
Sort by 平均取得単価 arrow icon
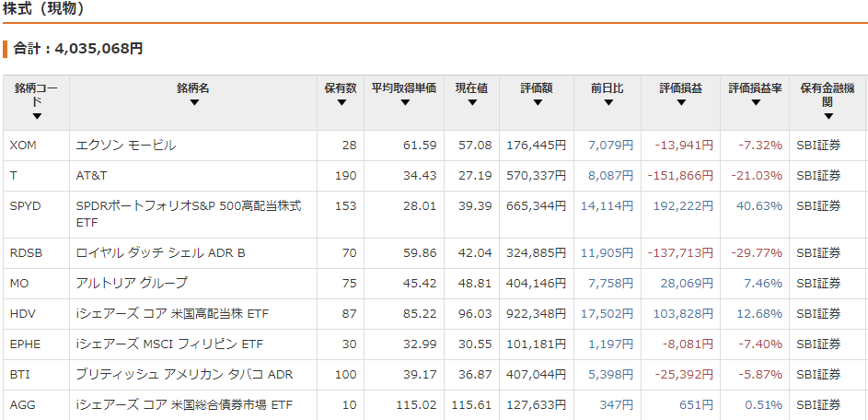tap(403, 103)
